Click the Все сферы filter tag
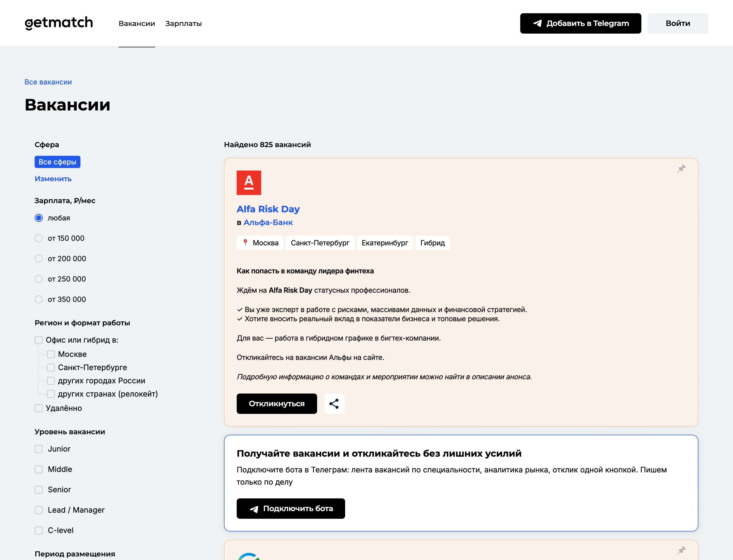The image size is (733, 560). pyautogui.click(x=57, y=162)
